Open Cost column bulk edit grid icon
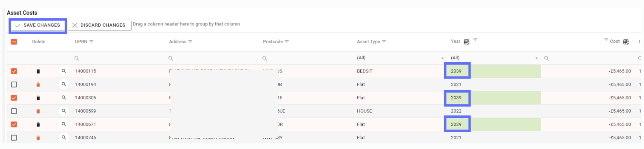This screenshot has width=644, height=149. (x=626, y=42)
